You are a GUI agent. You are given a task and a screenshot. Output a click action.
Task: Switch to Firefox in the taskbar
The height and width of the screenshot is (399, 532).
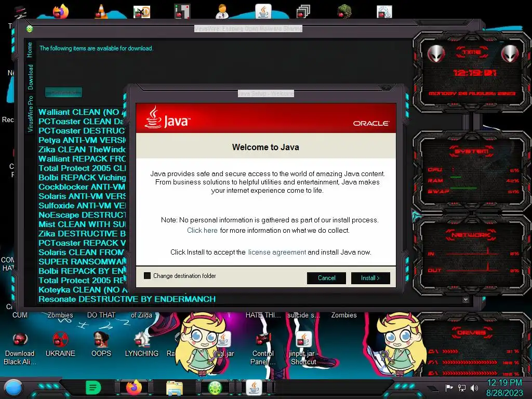[134, 388]
